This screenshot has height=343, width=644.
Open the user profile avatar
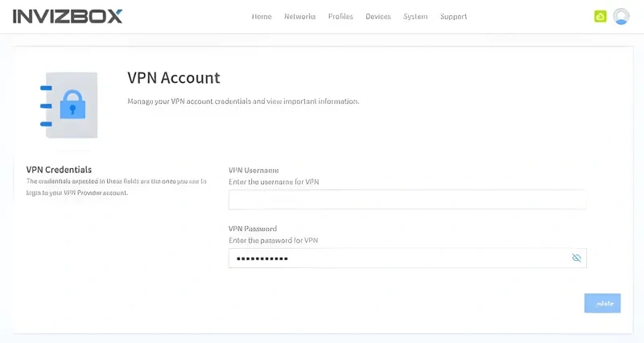621,16
